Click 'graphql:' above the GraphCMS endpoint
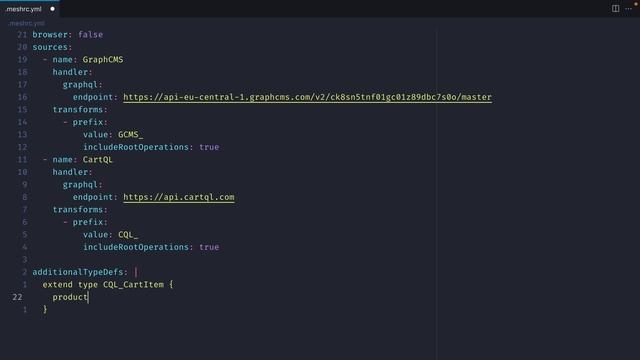This screenshot has height=360, width=640. (82, 84)
